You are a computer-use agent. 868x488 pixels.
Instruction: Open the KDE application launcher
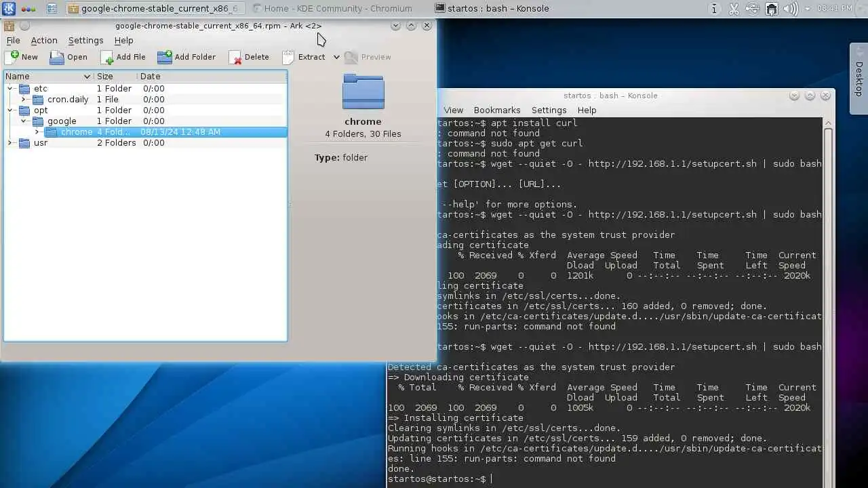[x=9, y=9]
